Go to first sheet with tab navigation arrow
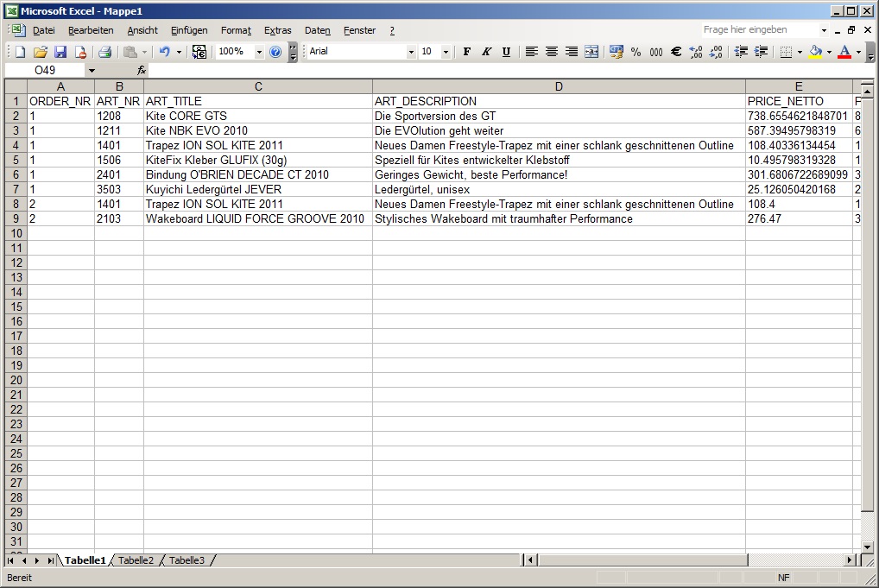879x588 pixels. click(10, 560)
